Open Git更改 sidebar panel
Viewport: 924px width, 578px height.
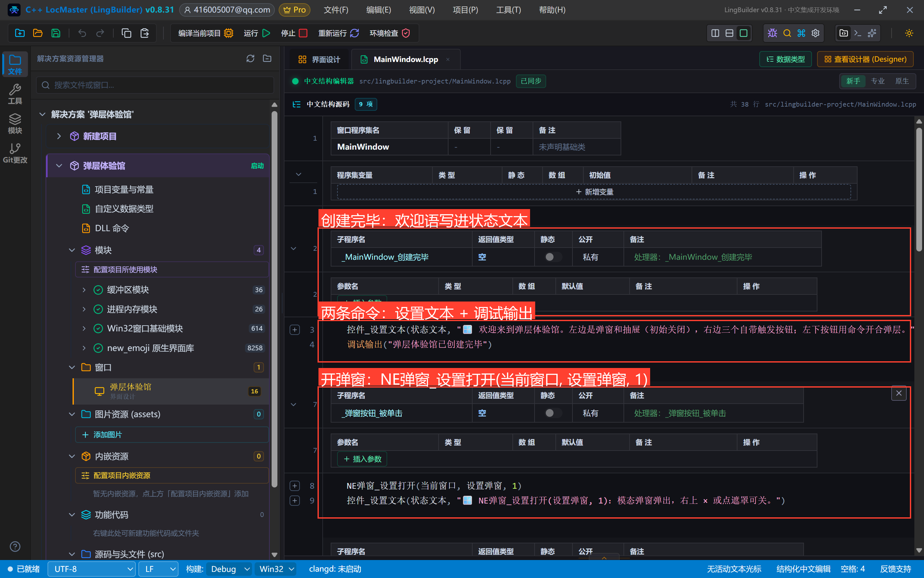click(x=15, y=153)
